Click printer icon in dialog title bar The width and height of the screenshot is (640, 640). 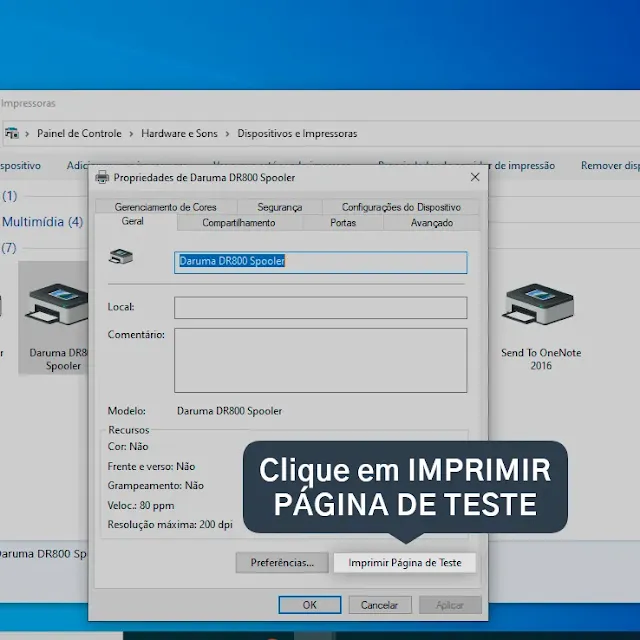(102, 177)
